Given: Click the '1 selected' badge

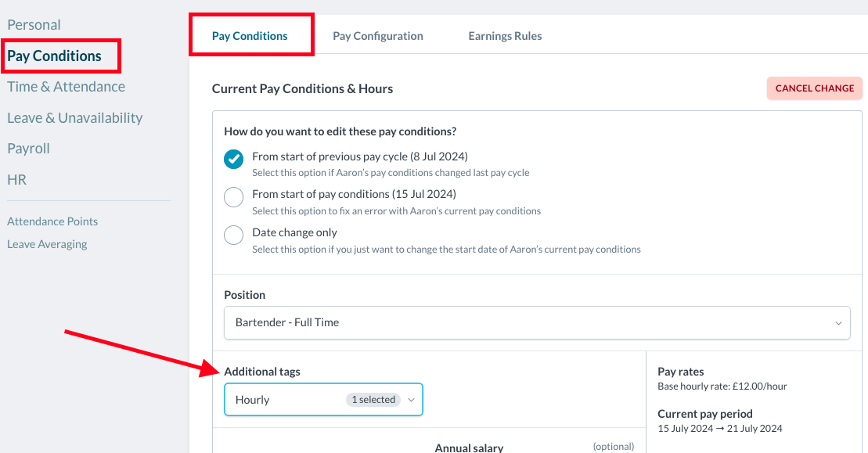Looking at the screenshot, I should click(x=373, y=400).
